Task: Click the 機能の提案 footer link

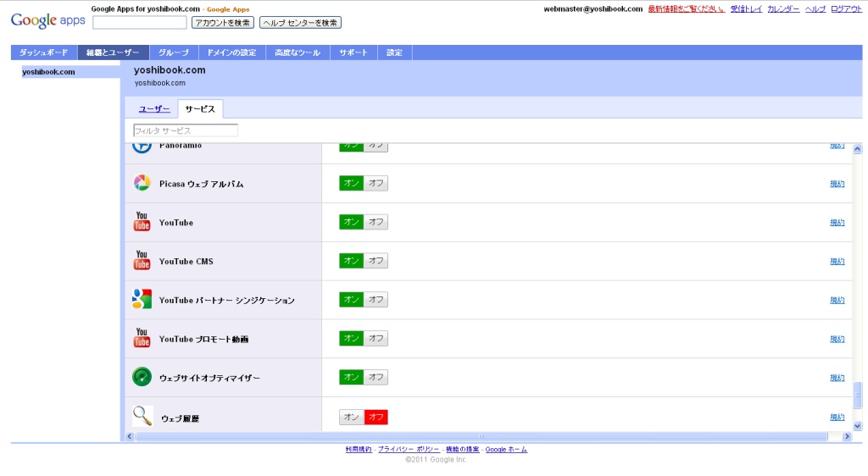Action: click(x=463, y=450)
